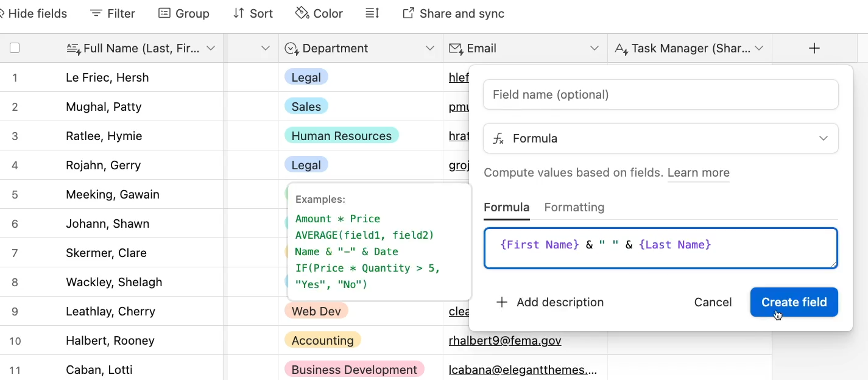Image resolution: width=868 pixels, height=380 pixels.
Task: Select cell Halbert, Rooney
Action: tap(111, 340)
